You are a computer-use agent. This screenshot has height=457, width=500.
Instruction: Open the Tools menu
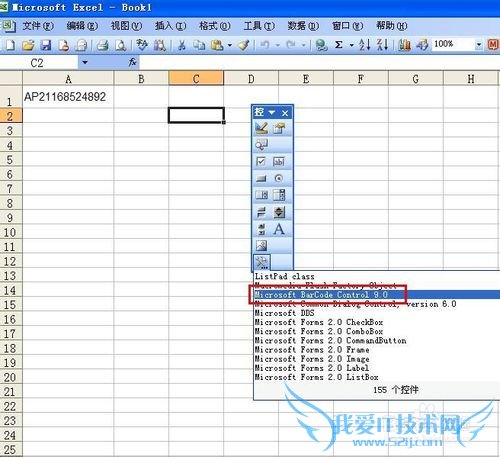(x=259, y=26)
